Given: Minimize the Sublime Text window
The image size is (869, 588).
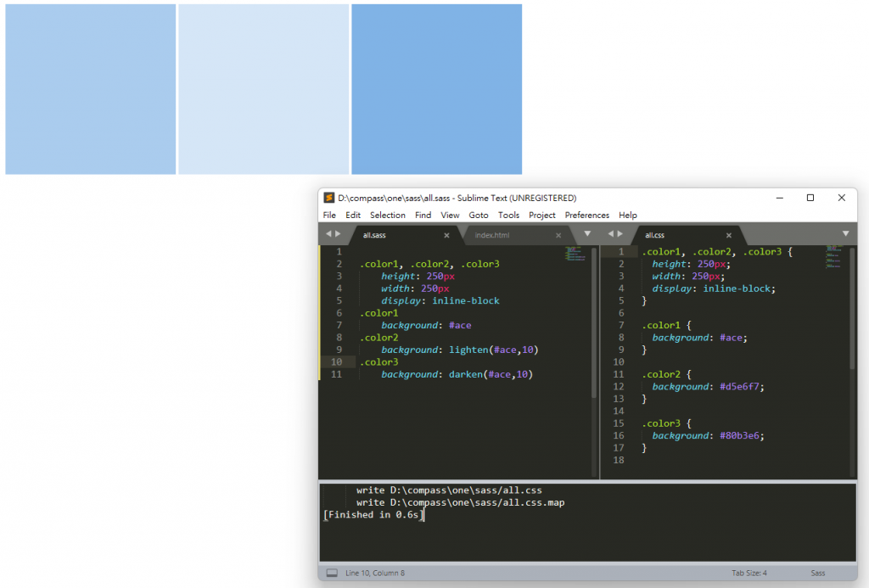Looking at the screenshot, I should [x=779, y=198].
